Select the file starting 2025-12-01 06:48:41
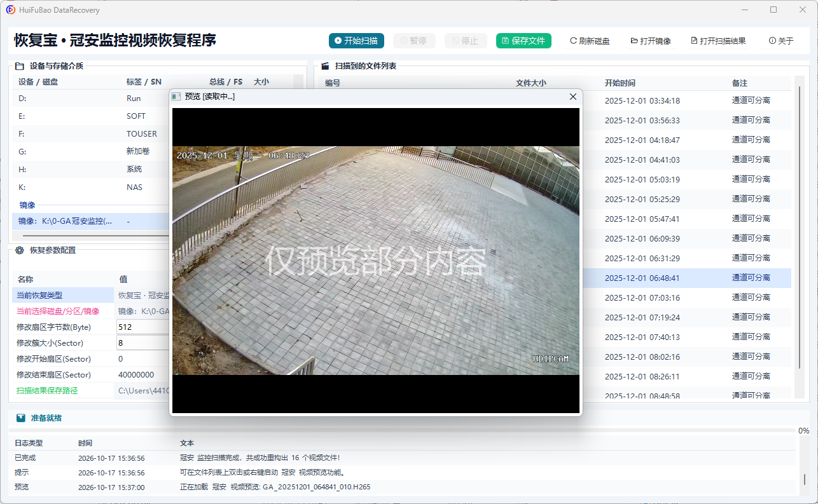 [687, 278]
